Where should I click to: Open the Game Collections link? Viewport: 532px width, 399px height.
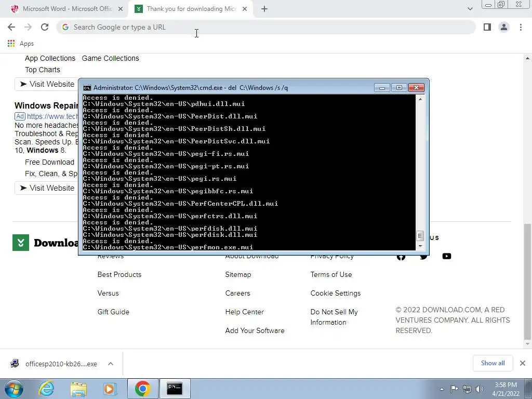[110, 58]
